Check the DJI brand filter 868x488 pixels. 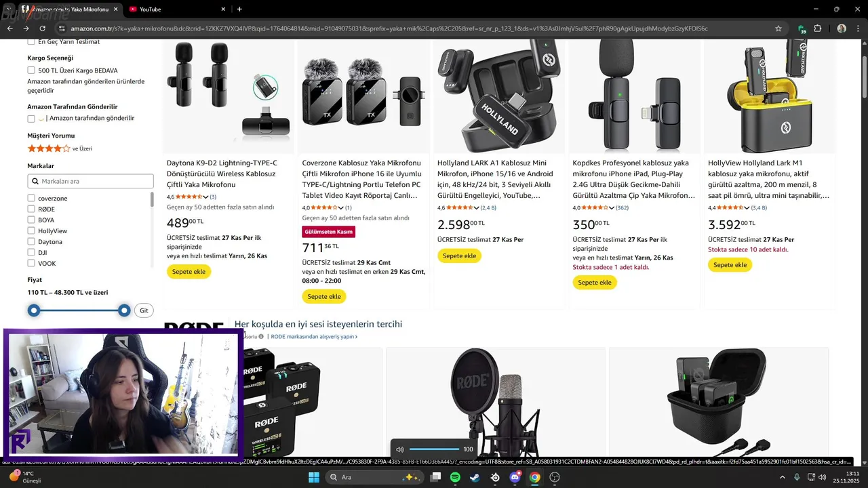click(x=31, y=252)
